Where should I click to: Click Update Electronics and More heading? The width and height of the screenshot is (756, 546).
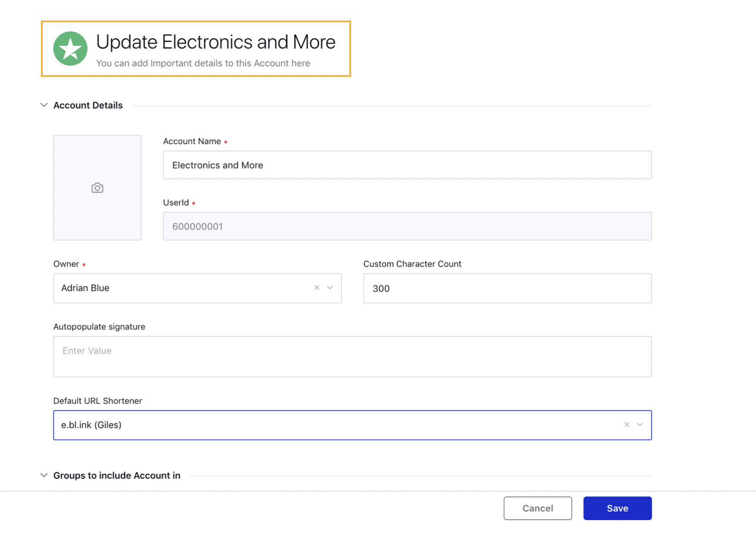coord(216,42)
